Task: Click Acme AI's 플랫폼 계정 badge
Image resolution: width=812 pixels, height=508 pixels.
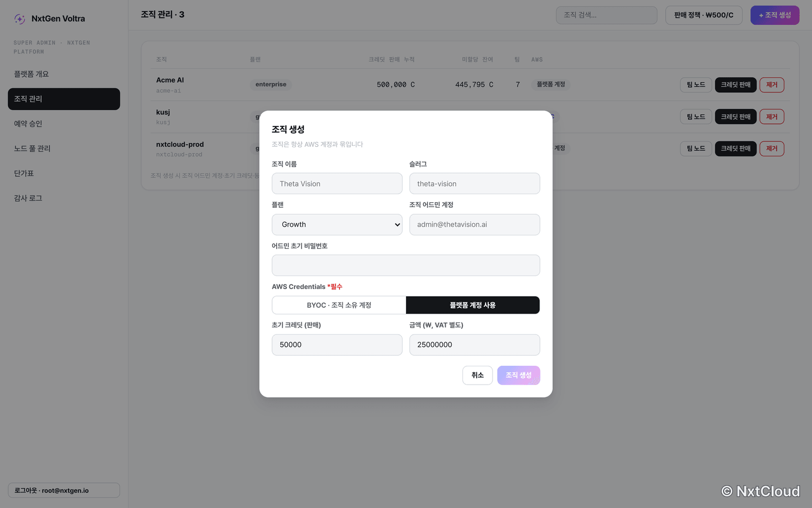Action: pos(551,84)
